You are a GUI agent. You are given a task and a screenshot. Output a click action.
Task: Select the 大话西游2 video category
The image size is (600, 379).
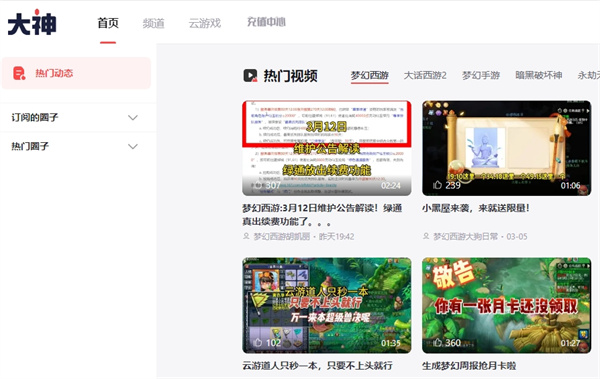click(x=425, y=75)
